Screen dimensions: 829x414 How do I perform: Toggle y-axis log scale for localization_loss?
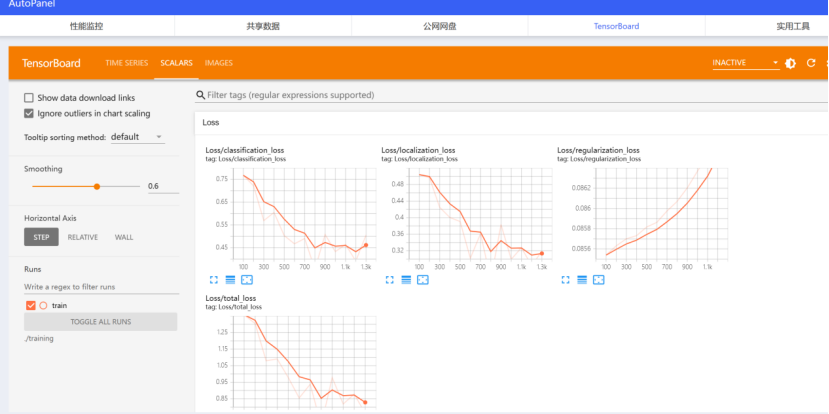click(x=406, y=280)
